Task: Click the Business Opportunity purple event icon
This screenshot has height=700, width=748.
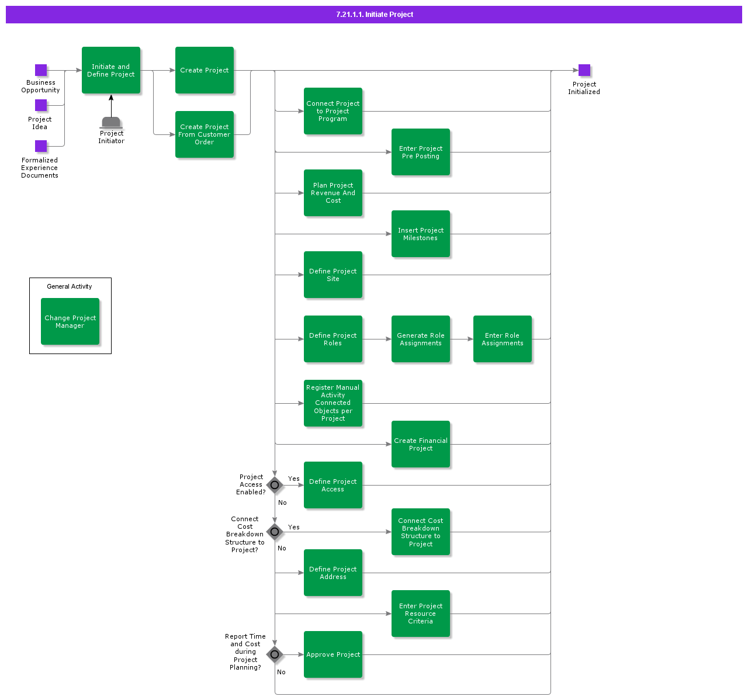Action: point(41,70)
